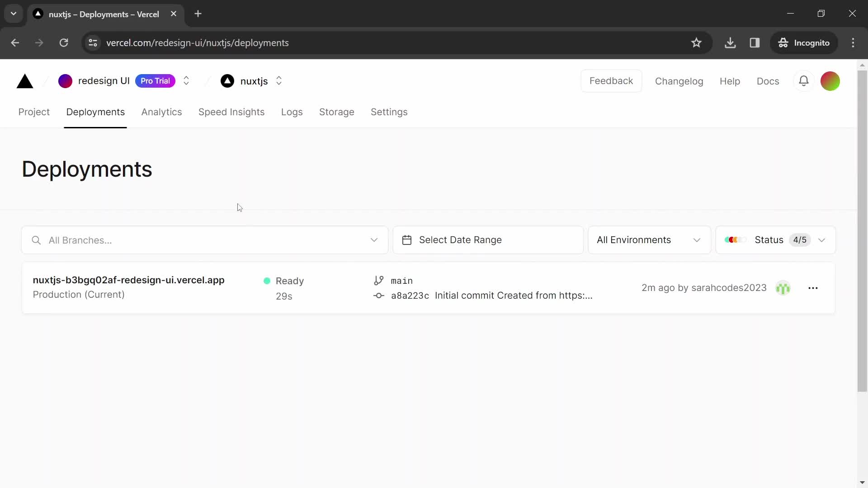Click the commit hash icon next to a8a223c
Screen dimensions: 868x488
pyautogui.click(x=378, y=296)
